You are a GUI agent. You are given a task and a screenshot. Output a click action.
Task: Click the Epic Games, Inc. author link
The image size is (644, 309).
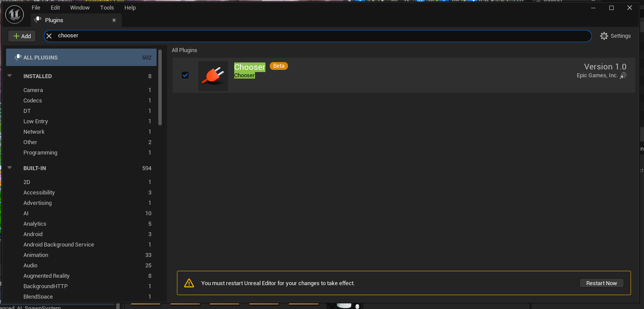point(597,76)
